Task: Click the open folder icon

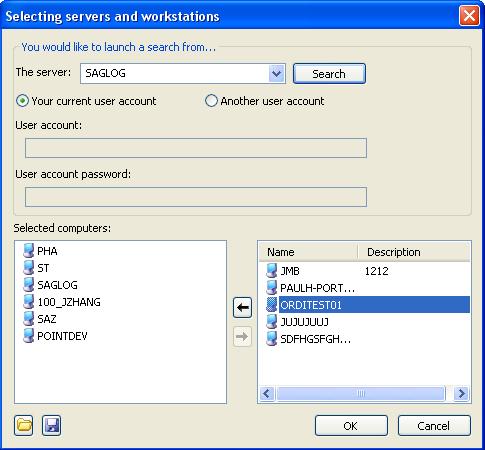Action: tap(24, 425)
